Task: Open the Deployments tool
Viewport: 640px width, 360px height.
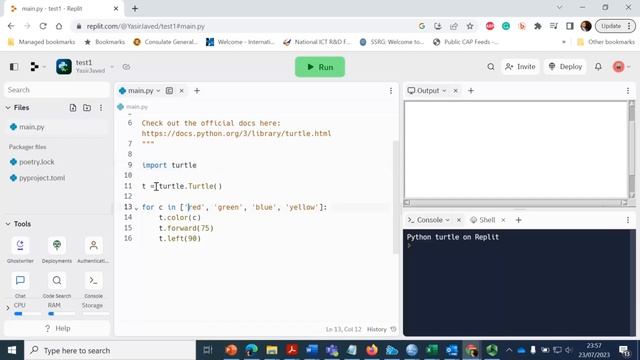Action: [x=57, y=249]
